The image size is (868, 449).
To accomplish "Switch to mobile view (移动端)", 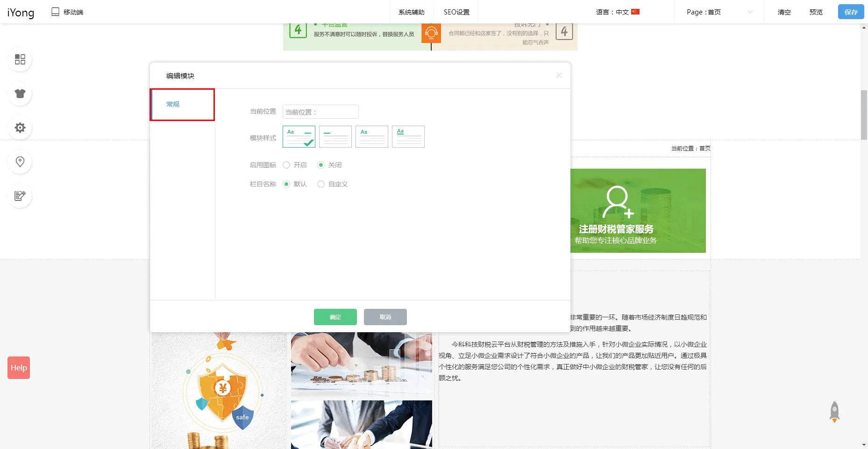I will tap(67, 12).
